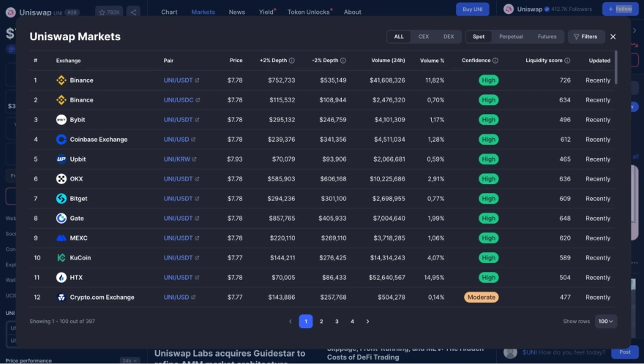Open the Token Unlocks tab
This screenshot has height=364, width=644.
point(309,12)
